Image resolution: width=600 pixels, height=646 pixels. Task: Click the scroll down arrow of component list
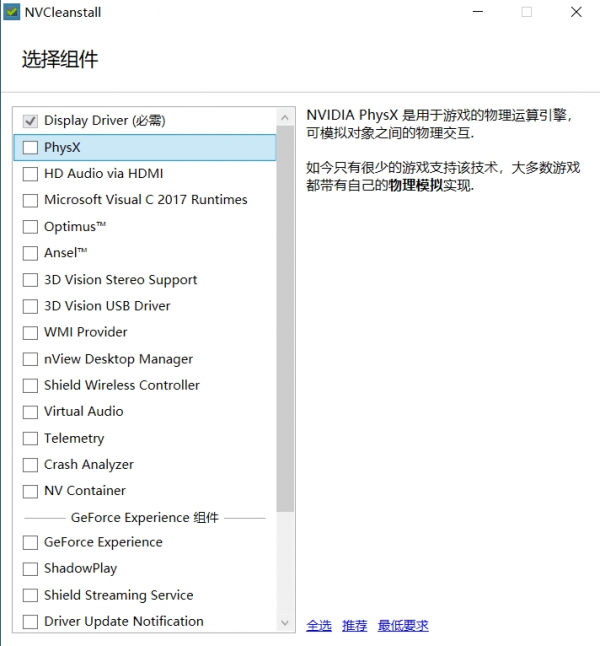pyautogui.click(x=286, y=622)
